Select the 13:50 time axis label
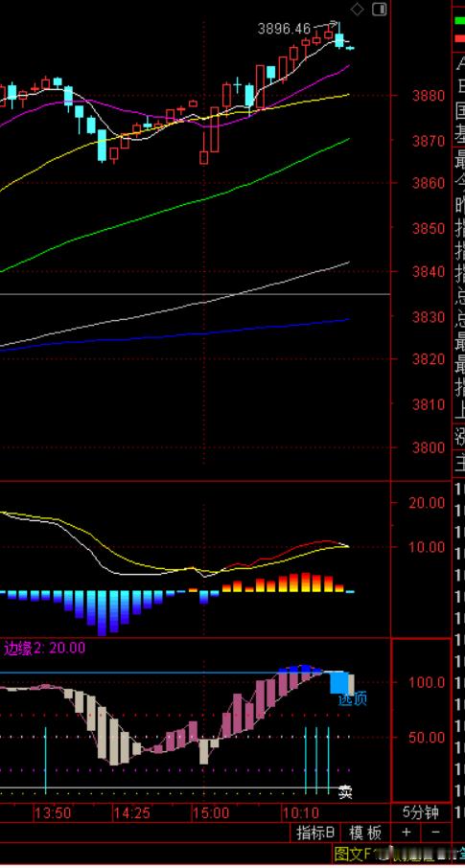This screenshot has width=465, height=868. [53, 812]
